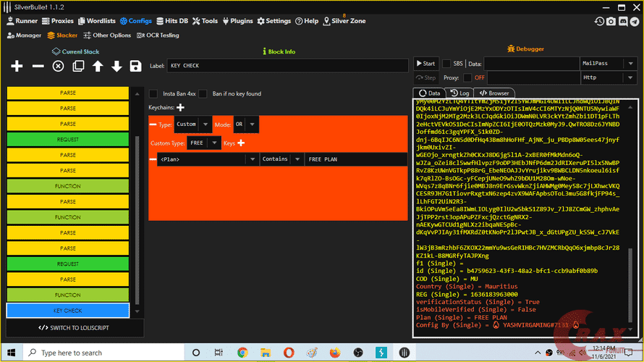644x362 pixels.
Task: Click debugger output scrollbar
Action: pos(630,285)
